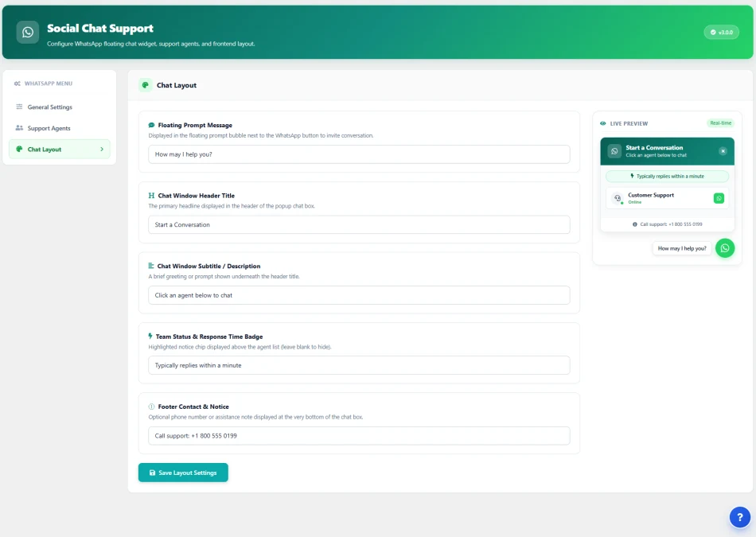Select Chat Layout in the WhatsApp menu
This screenshot has width=756, height=537.
60,150
